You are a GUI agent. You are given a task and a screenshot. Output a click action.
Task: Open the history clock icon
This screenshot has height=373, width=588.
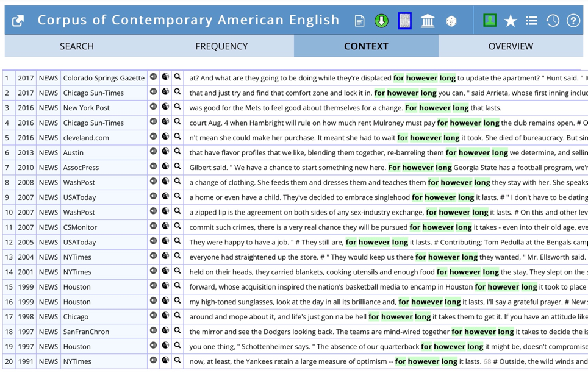[553, 21]
